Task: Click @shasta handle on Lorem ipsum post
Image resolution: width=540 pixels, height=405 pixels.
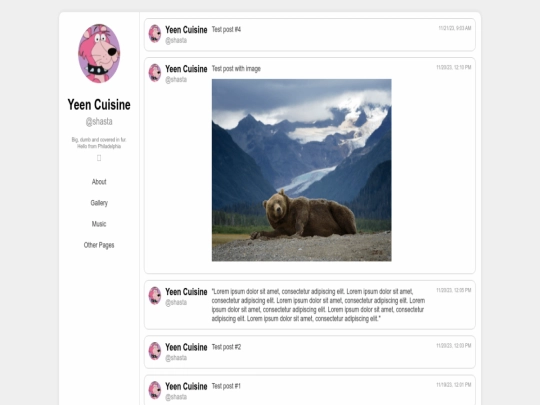Action: tap(176, 303)
